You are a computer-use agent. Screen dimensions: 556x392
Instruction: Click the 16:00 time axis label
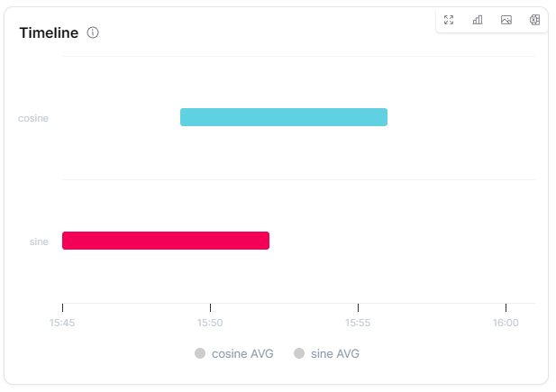point(506,323)
